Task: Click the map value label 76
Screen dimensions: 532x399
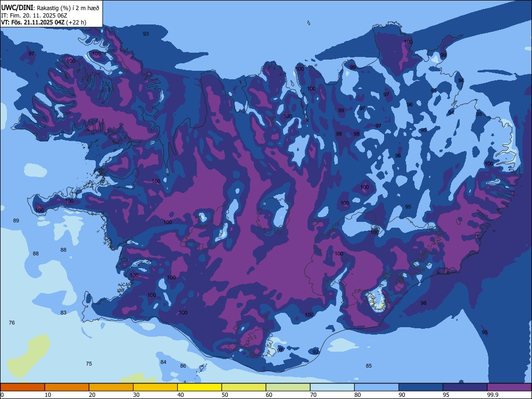Action: [x=12, y=323]
